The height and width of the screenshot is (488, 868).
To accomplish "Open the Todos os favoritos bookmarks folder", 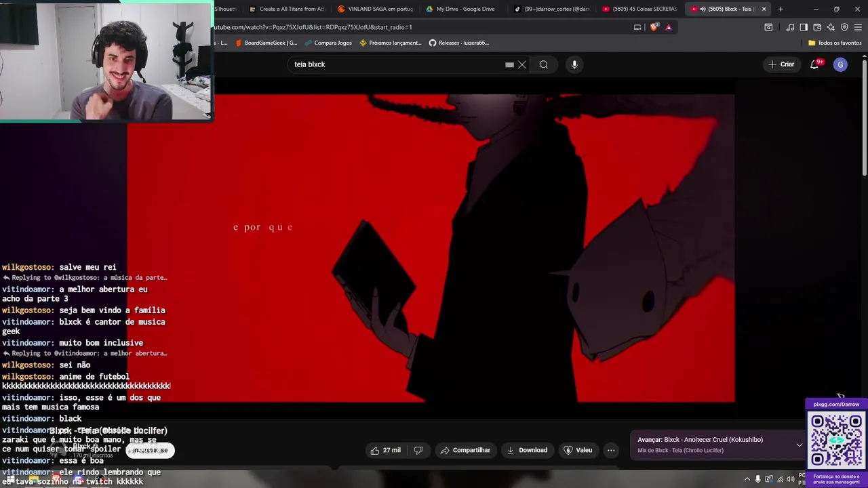I will tap(835, 43).
